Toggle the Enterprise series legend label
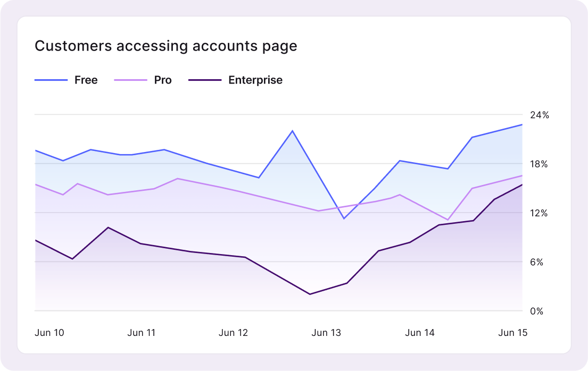Screen dimensions: 588x371 255,80
